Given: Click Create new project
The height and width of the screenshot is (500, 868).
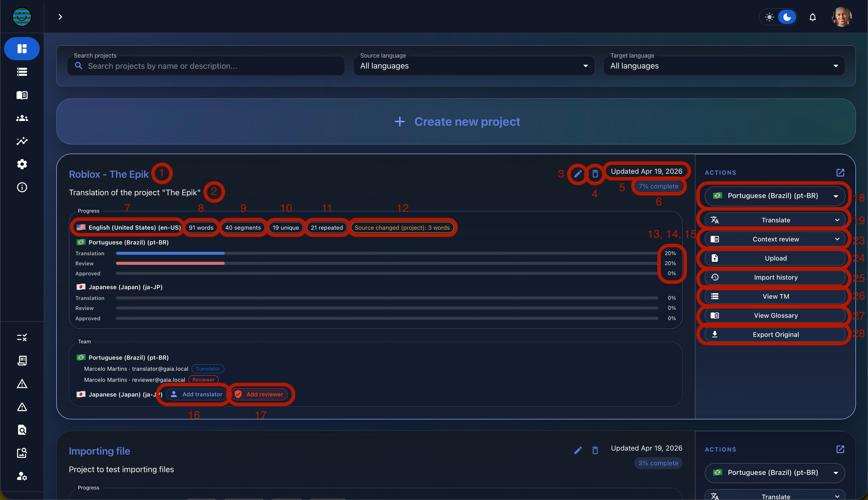Looking at the screenshot, I should click(456, 121).
